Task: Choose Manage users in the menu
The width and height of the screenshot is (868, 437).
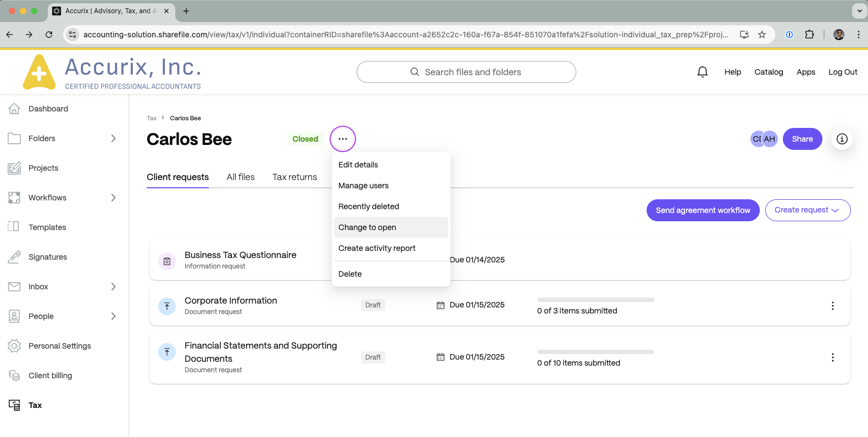Action: click(391, 186)
